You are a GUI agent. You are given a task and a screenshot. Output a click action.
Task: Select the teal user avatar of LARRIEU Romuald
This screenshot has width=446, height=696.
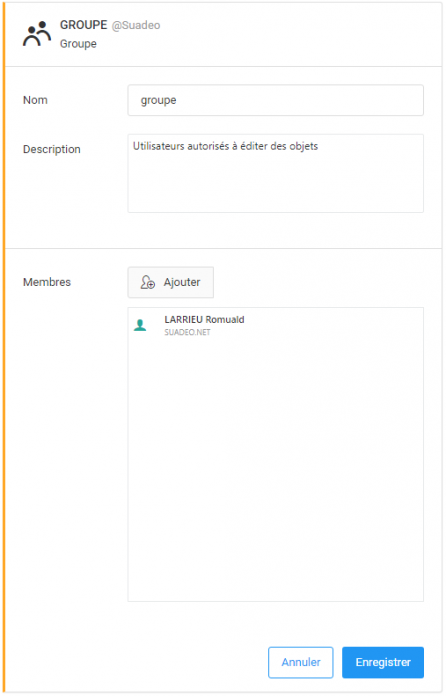tap(140, 325)
